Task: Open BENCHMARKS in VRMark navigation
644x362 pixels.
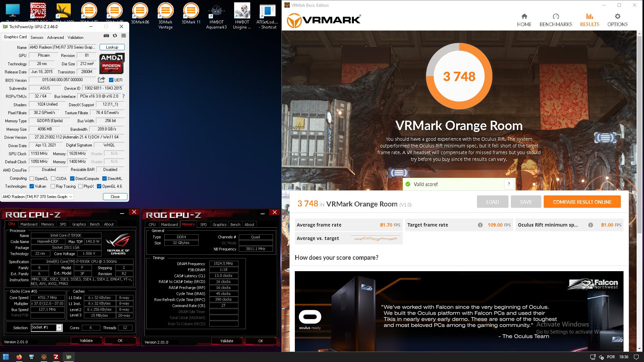Action: [x=556, y=20]
